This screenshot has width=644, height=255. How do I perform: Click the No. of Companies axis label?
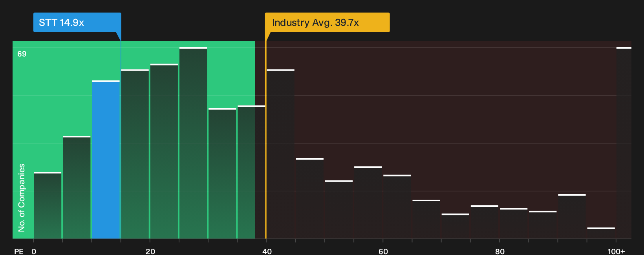click(22, 197)
